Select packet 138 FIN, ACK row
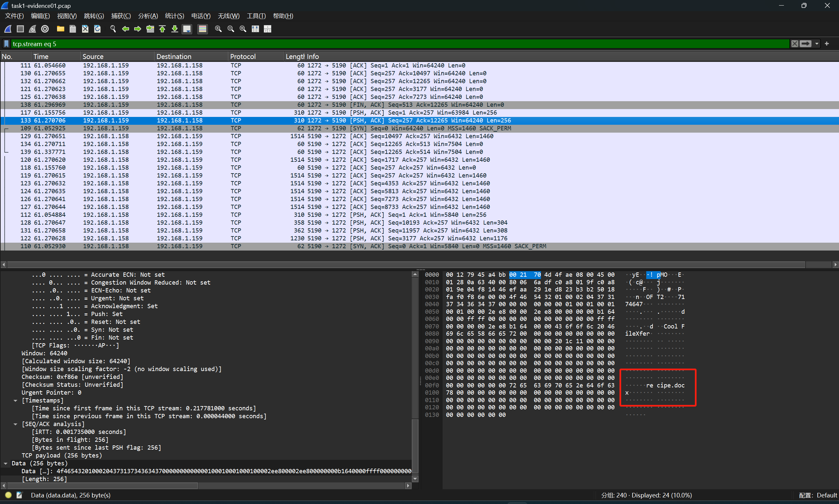839x504 pixels. coord(238,105)
